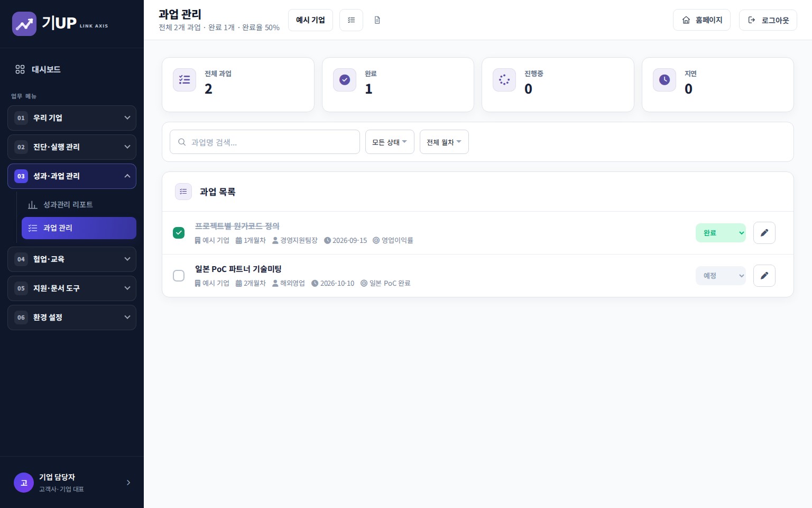Click the building icon in 일본 PoC row
This screenshot has width=812, height=508.
coord(198,283)
